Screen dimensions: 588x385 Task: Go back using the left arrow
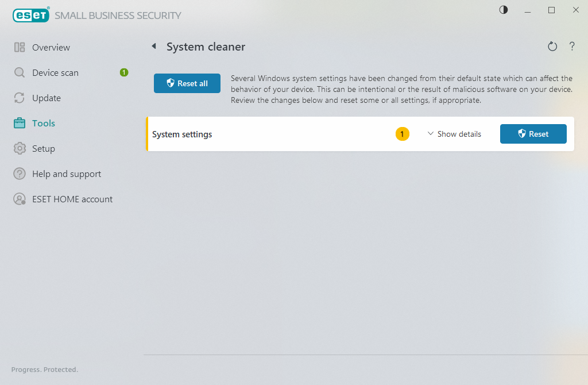click(x=154, y=46)
